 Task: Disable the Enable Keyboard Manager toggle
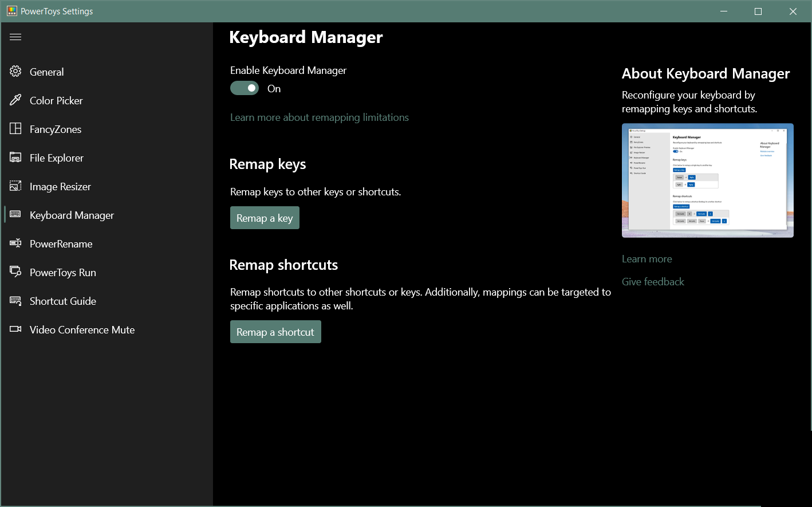pos(245,88)
